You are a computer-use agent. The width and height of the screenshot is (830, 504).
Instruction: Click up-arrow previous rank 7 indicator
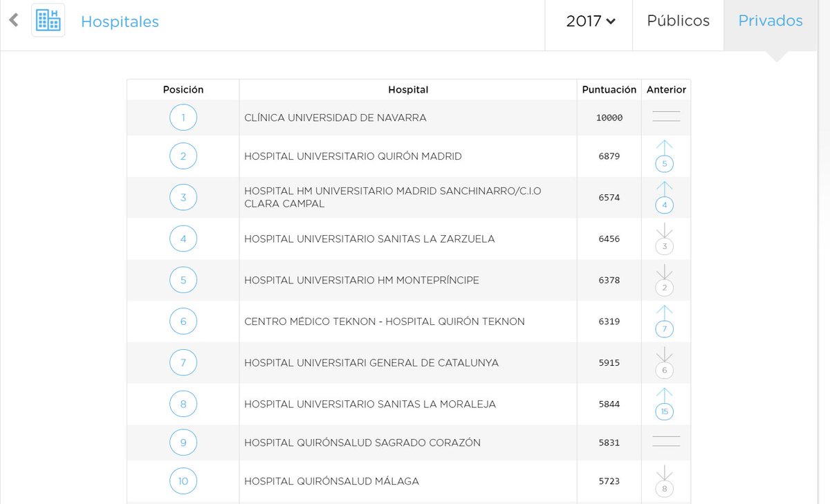click(664, 321)
